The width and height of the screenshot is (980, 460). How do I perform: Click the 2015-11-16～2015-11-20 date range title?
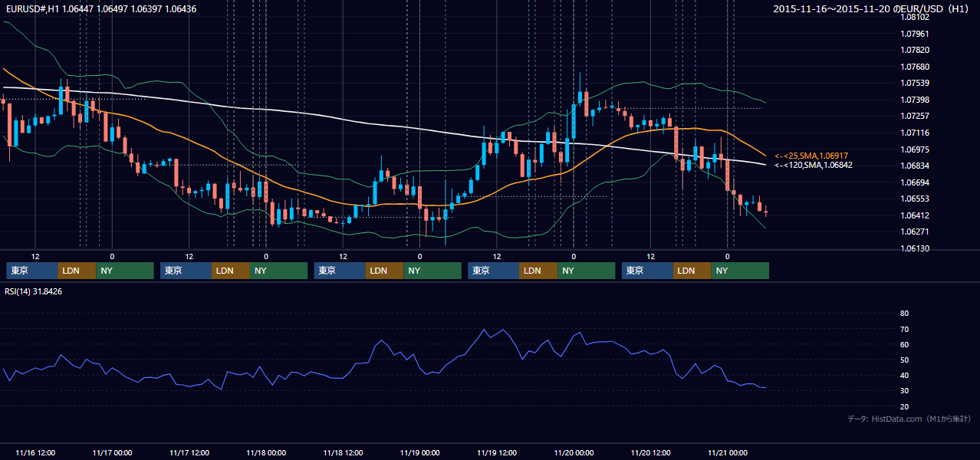tap(871, 9)
